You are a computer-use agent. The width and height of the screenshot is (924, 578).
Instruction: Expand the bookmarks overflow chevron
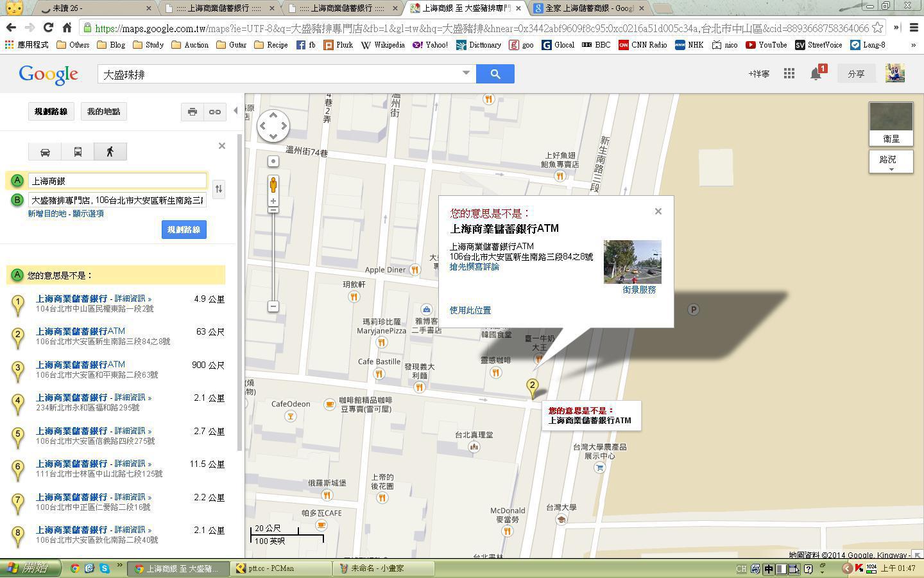913,45
